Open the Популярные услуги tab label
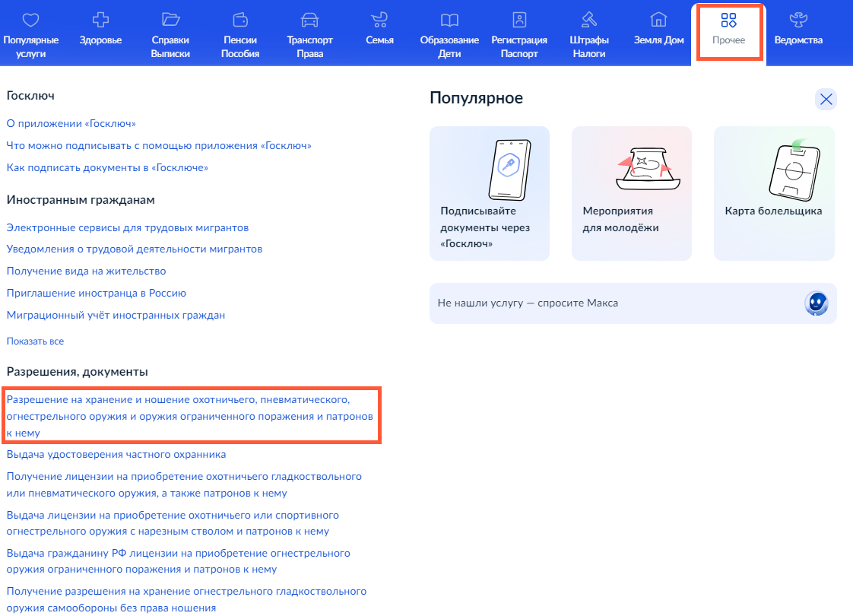853x616 pixels. [x=31, y=47]
